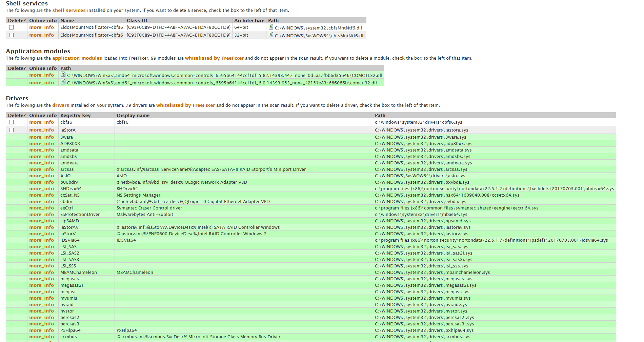Click 'whitelisted by FreeFixer' in Application modules section

(214, 58)
